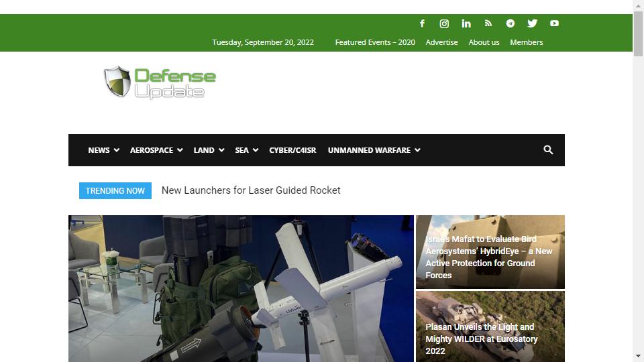Image resolution: width=644 pixels, height=362 pixels.
Task: Open the Telegram social icon
Action: [510, 23]
